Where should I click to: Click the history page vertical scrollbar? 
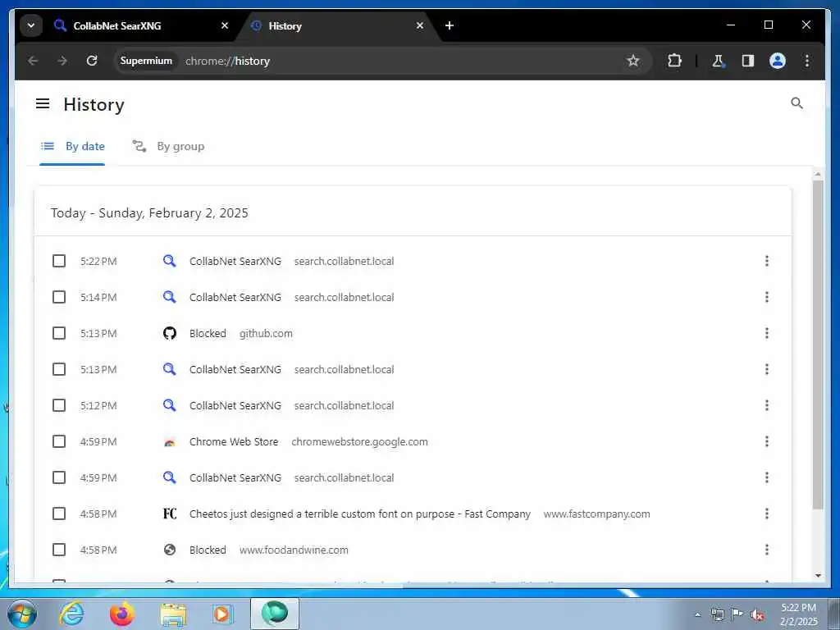click(818, 344)
